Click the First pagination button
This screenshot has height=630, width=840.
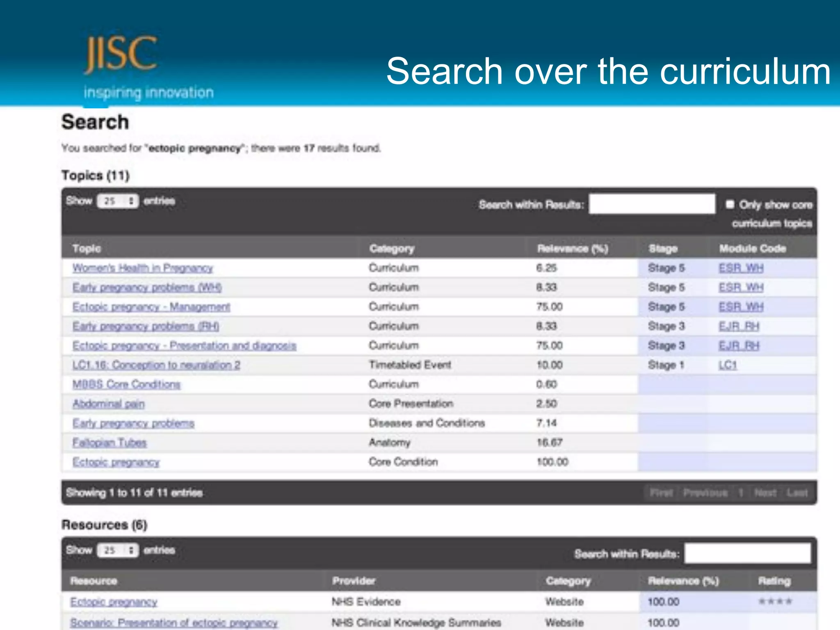click(661, 493)
